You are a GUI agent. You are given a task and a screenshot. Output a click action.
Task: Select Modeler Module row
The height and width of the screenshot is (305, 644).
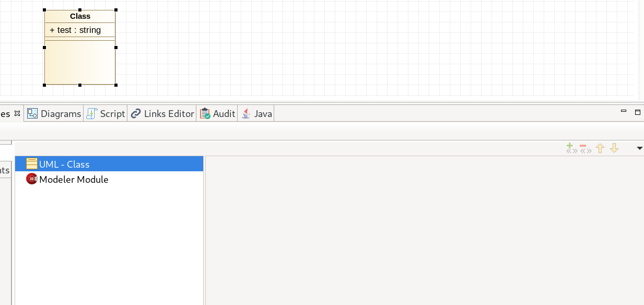109,179
